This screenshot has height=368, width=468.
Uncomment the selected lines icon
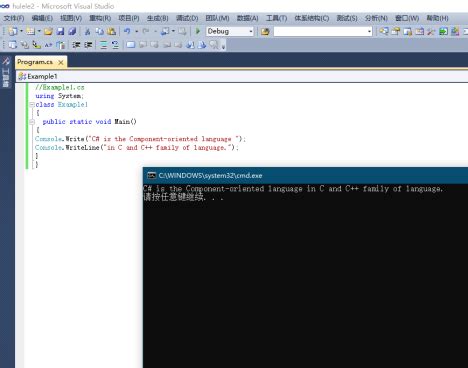click(115, 45)
